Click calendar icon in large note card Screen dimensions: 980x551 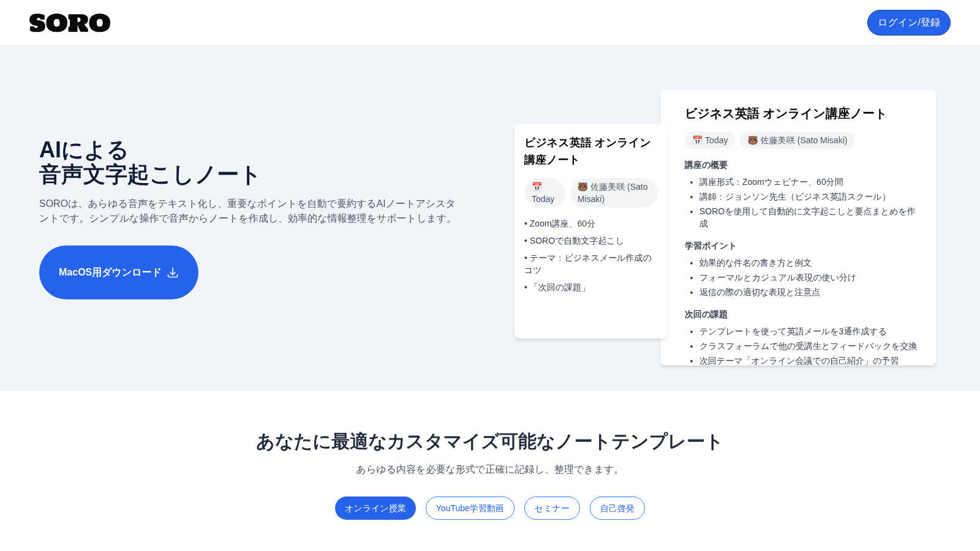point(697,140)
